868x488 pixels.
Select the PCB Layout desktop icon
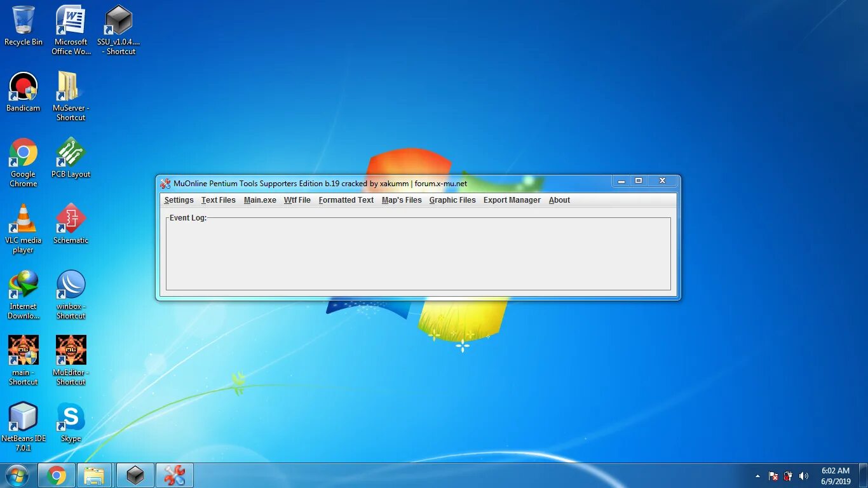(71, 158)
